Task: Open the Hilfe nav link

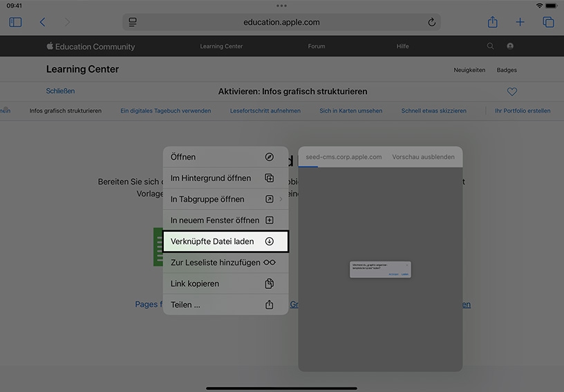Action: (x=402, y=46)
